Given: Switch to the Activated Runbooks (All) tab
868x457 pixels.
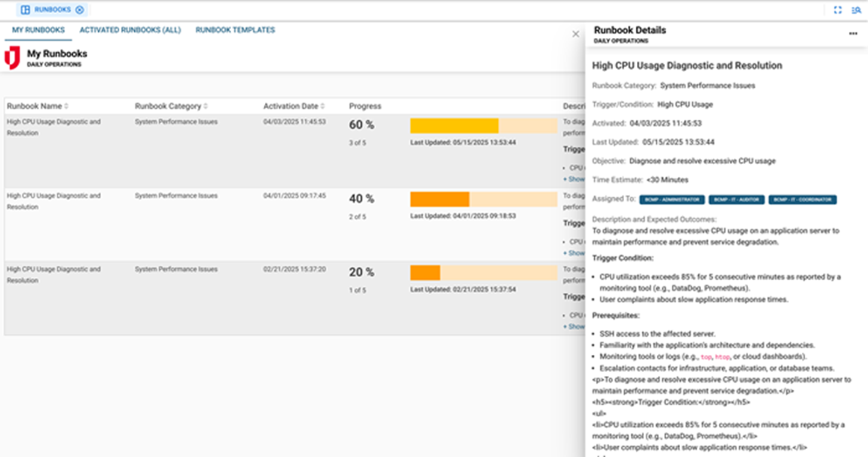Looking at the screenshot, I should tap(130, 30).
